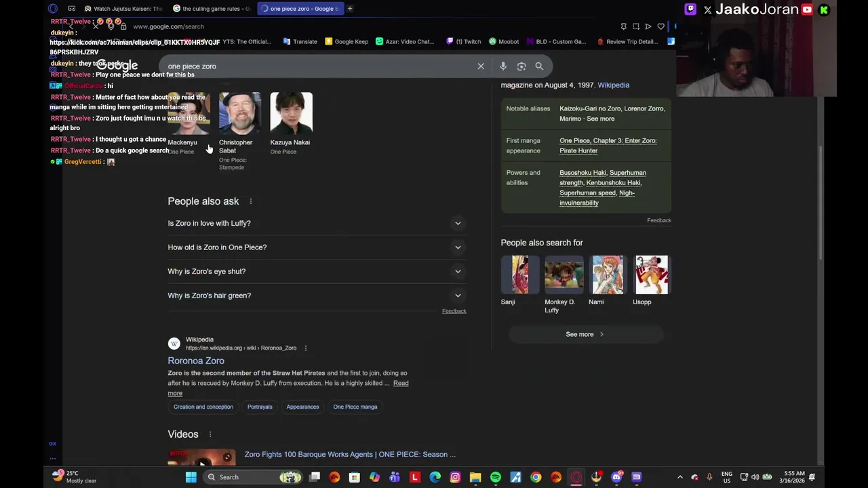Open the Google Keep bookmark
This screenshot has height=488, width=868.
(347, 41)
